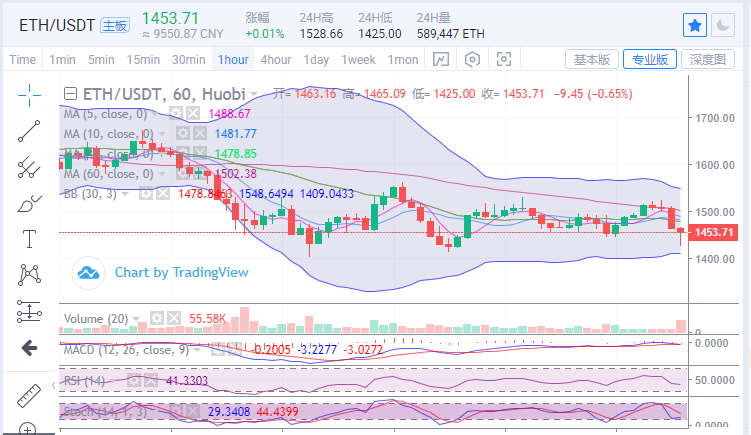Open settings gear for MACD indicator

click(x=218, y=349)
